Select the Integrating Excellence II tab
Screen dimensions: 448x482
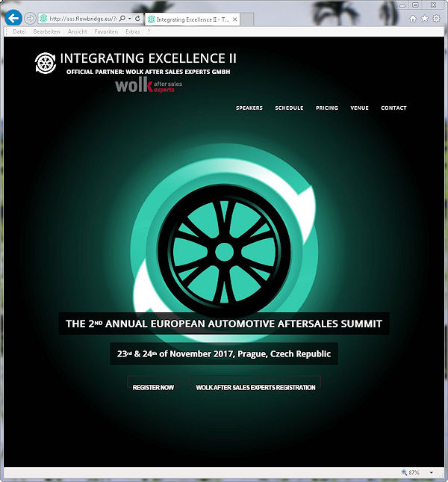pos(192,19)
